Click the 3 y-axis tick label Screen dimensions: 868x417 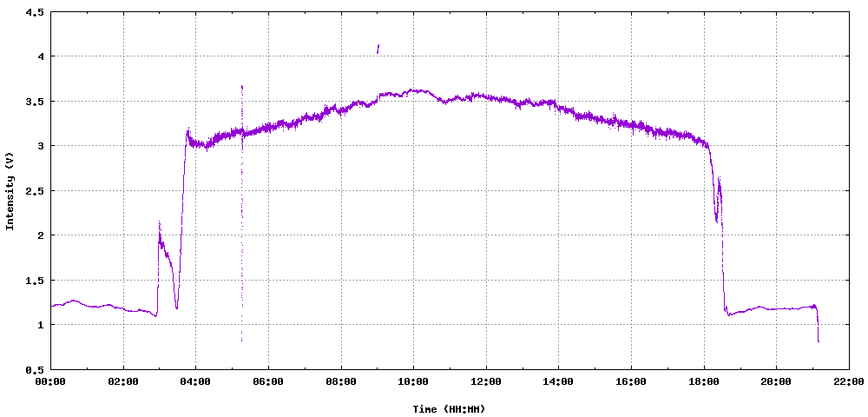[41, 146]
